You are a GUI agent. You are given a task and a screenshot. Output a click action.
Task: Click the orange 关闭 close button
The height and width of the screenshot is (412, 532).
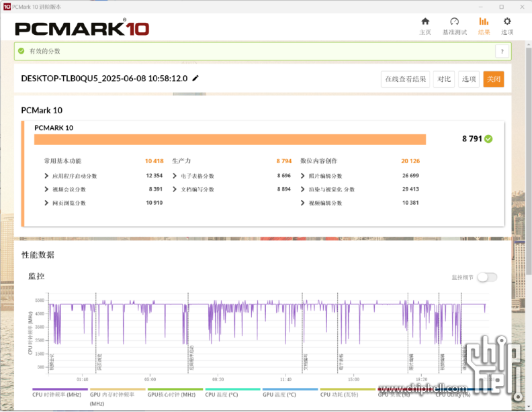(494, 79)
